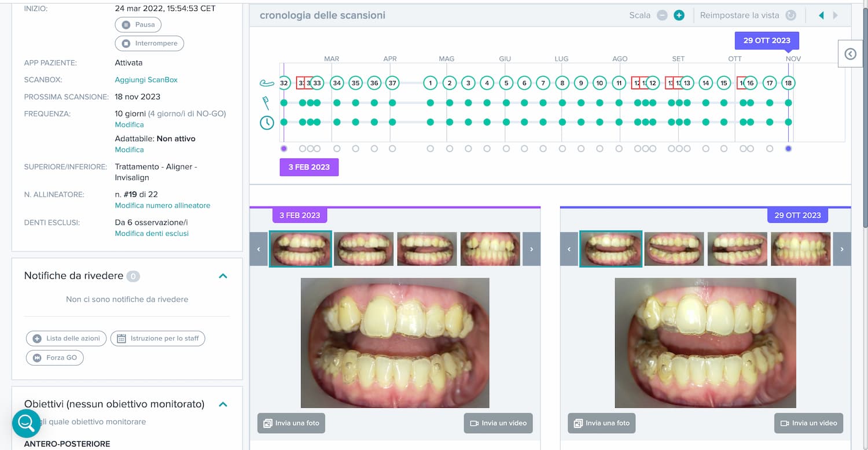Click Aggiungi ScanBox link
Viewport: 868px width, 450px height.
click(x=146, y=80)
